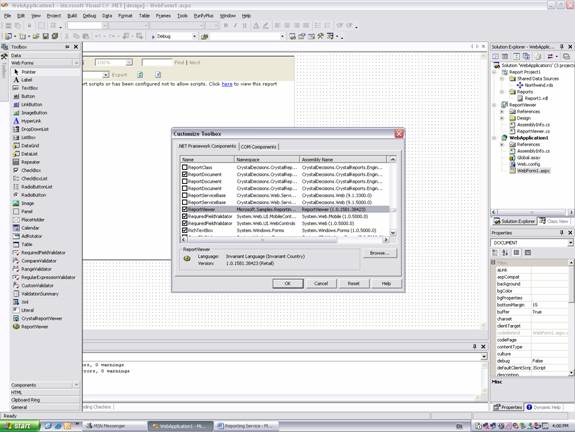Switch to Class View tab
Image resolution: width=575 pixels, height=432 pixels.
tap(554, 221)
